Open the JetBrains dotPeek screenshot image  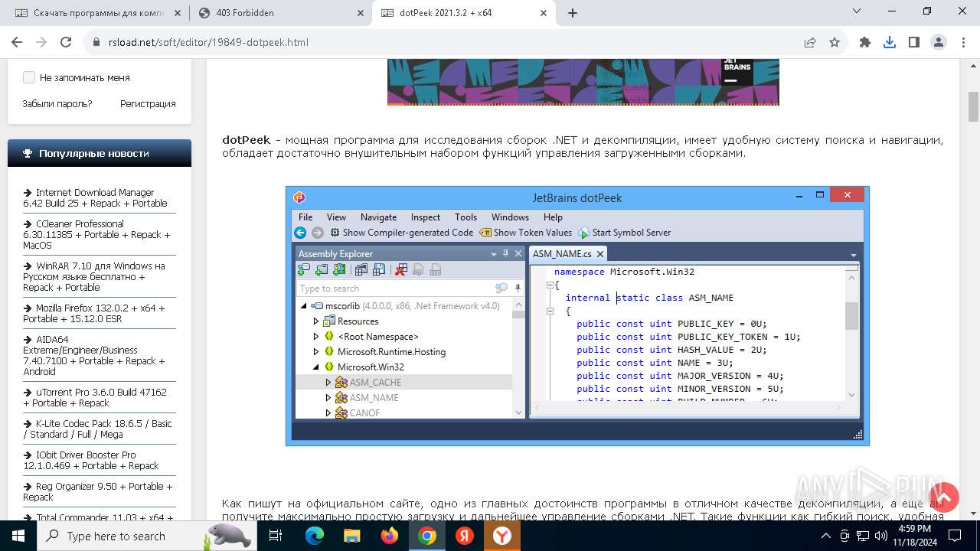point(577,316)
